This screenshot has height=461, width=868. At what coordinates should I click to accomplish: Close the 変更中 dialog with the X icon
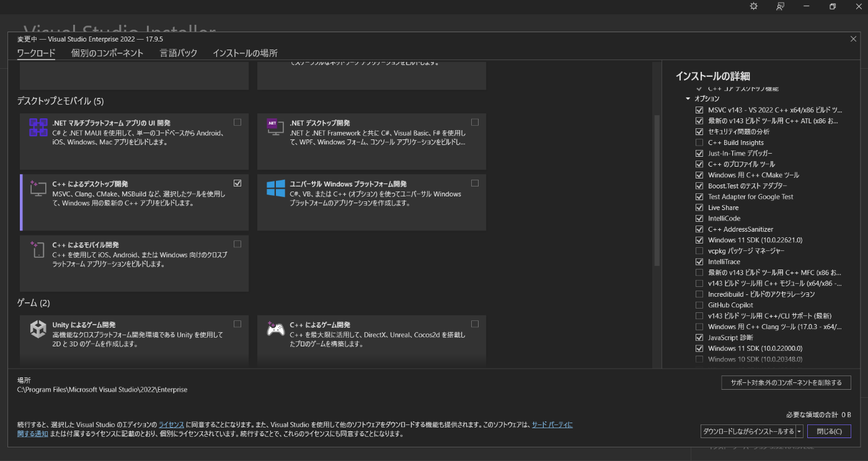(x=853, y=39)
